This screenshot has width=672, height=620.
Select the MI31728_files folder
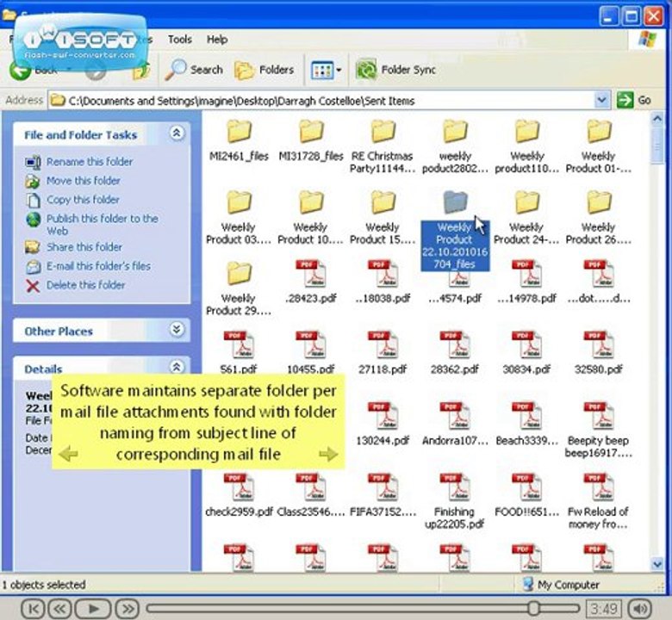click(311, 140)
